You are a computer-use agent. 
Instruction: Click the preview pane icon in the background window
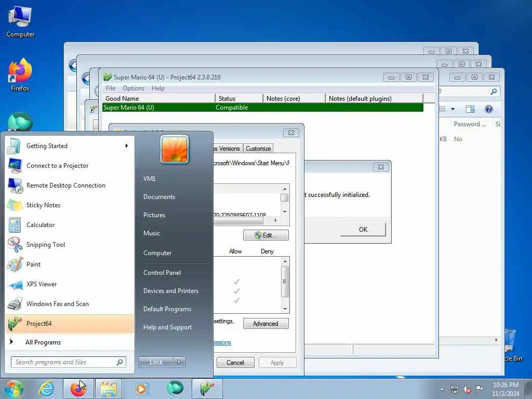click(470, 109)
